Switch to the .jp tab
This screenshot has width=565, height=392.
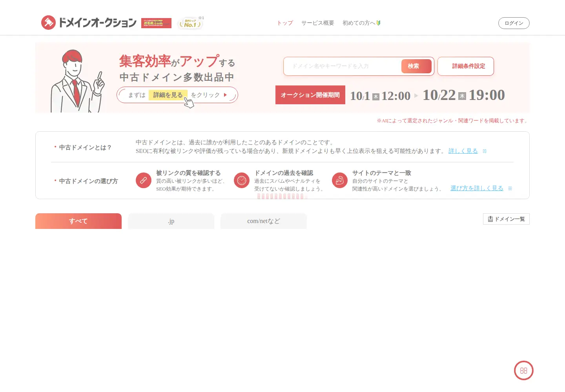coord(171,221)
